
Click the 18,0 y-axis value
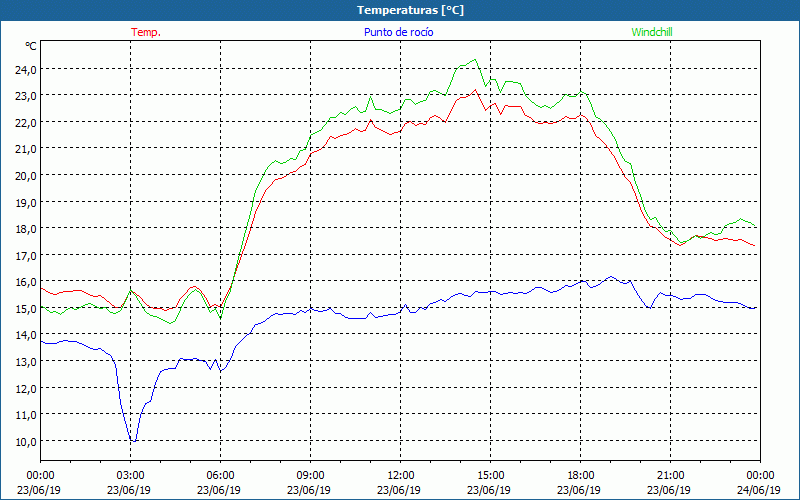(25, 229)
